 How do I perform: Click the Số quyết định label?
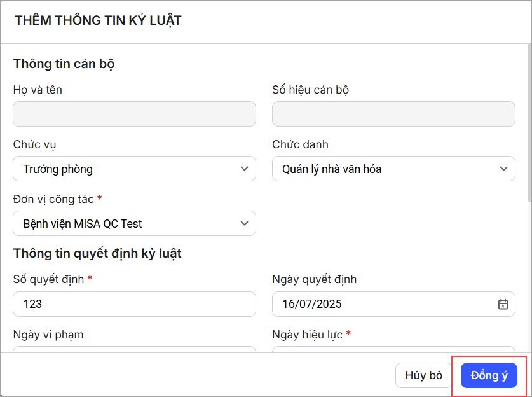48,279
